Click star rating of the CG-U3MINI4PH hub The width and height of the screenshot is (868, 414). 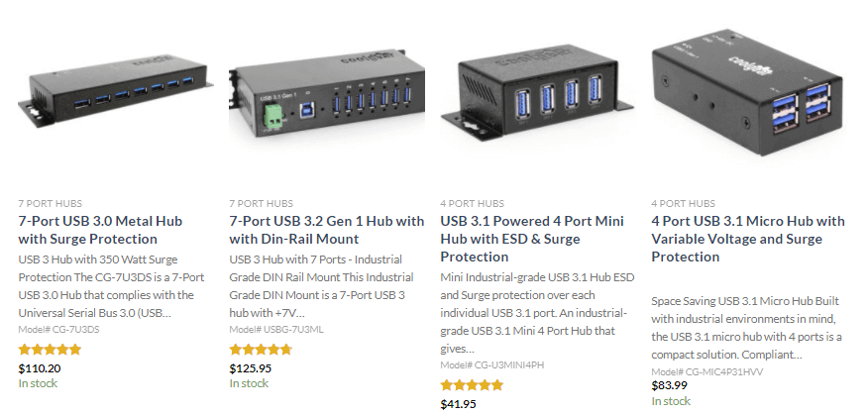[472, 385]
